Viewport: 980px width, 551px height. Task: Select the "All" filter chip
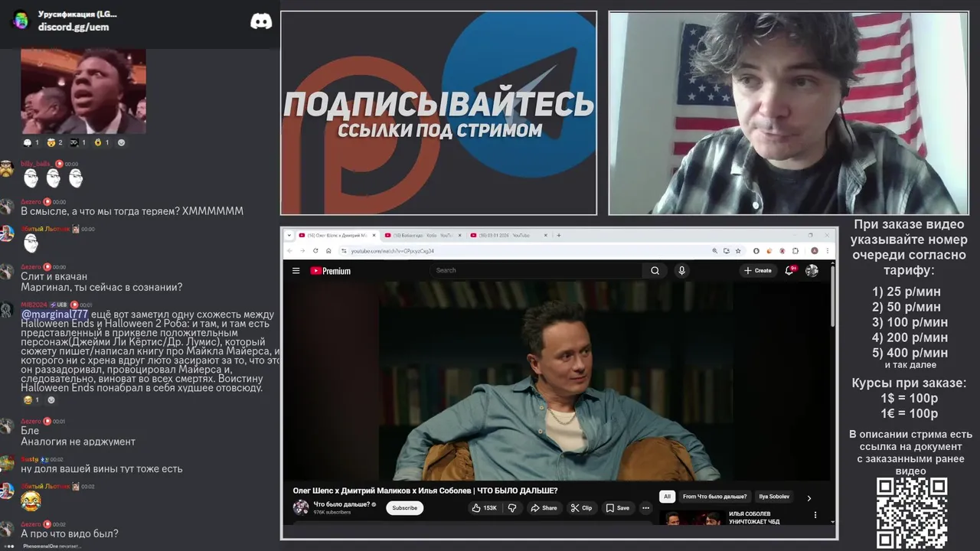pos(667,497)
